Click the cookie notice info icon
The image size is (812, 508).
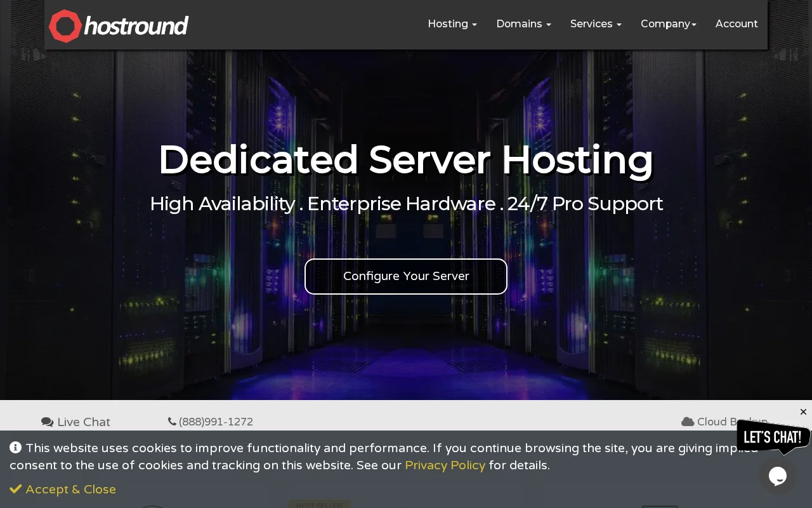coord(15,448)
